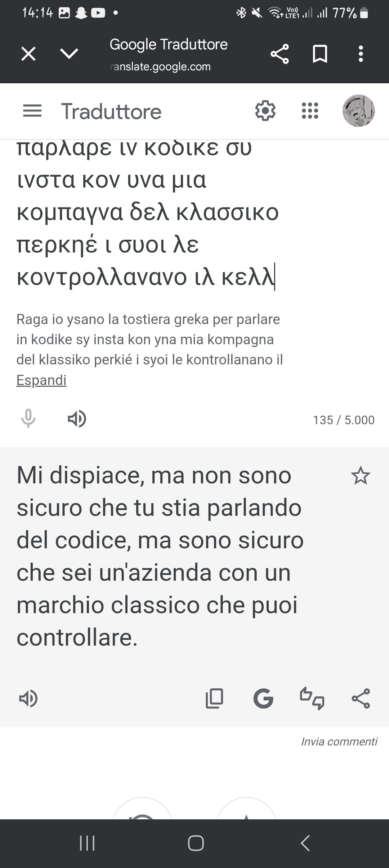Bookmark the current page
The height and width of the screenshot is (868, 389).
pos(320,54)
